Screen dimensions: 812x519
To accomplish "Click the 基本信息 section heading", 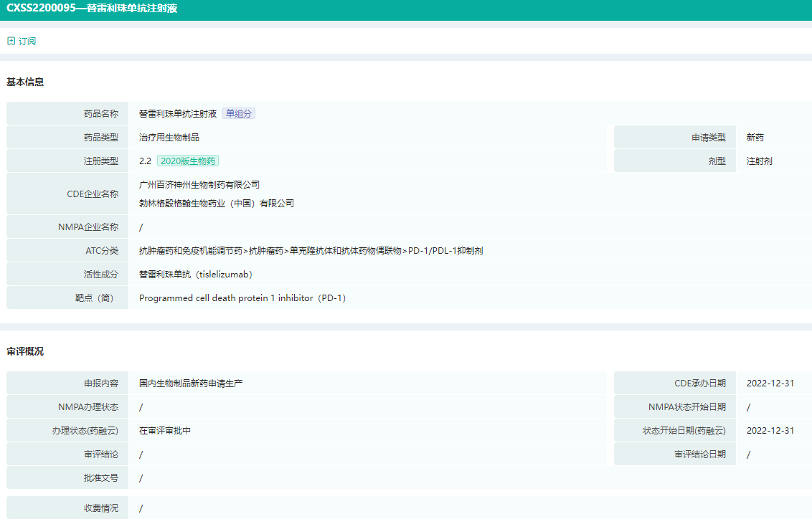I will point(25,82).
